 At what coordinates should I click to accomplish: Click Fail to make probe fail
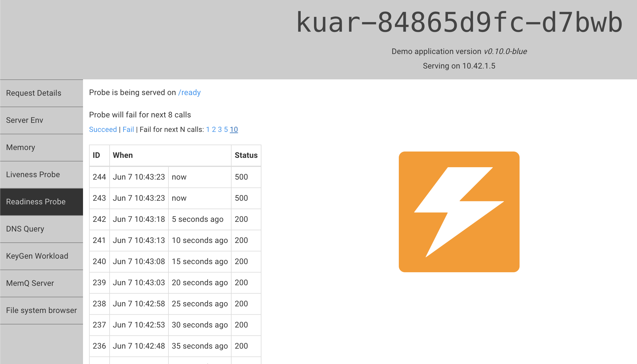pyautogui.click(x=128, y=129)
